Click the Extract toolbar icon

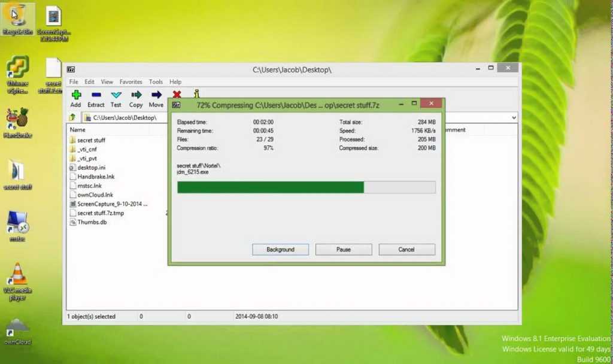(96, 95)
